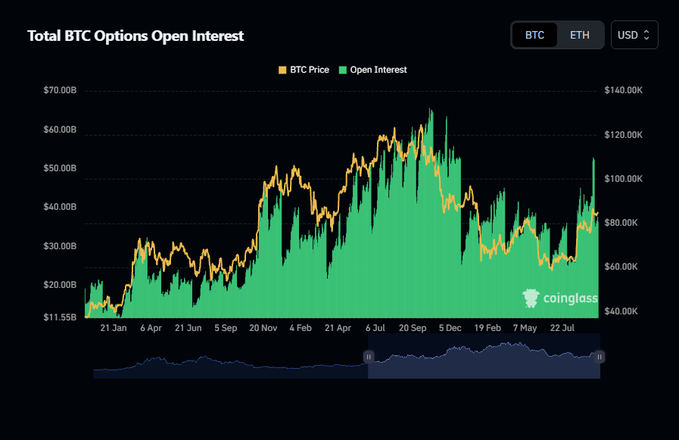This screenshot has height=440, width=679.
Task: Click the $40.00B left axis label
Action: click(x=60, y=207)
